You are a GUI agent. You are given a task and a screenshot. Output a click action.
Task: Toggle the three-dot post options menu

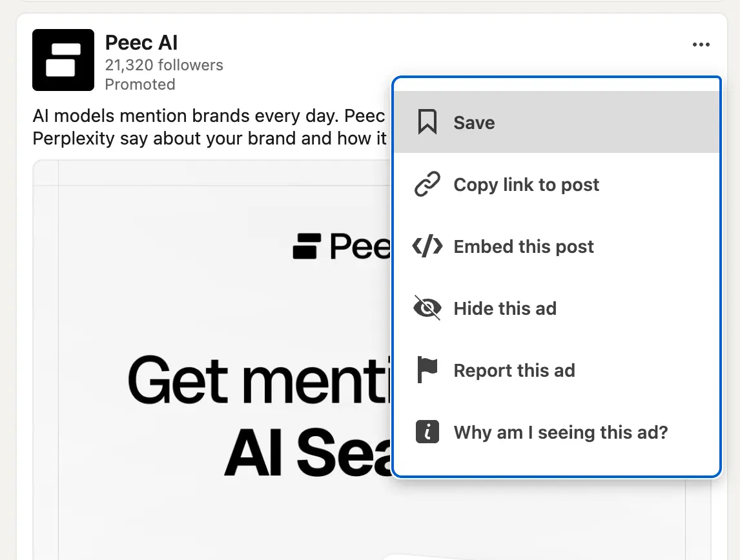(701, 45)
